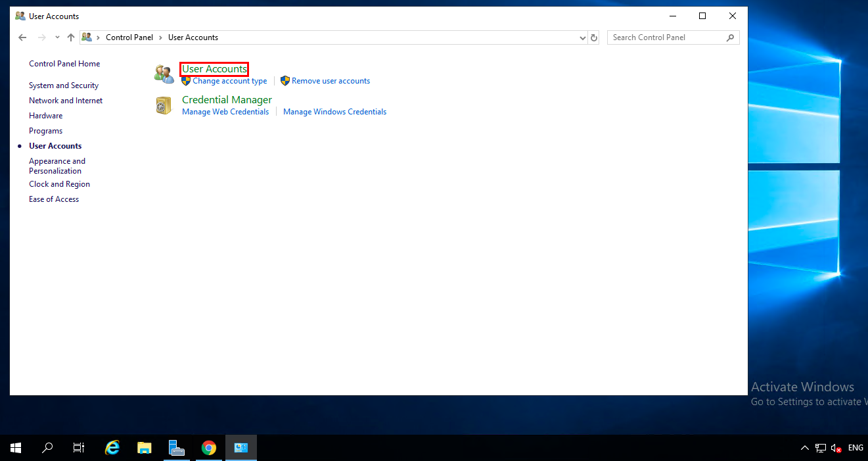Open Server Manager from the taskbar
This screenshot has width=868, height=461.
click(176, 448)
